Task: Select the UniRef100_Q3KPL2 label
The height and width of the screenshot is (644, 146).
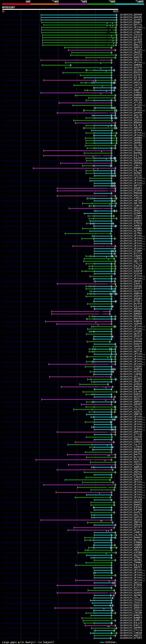Action: pyautogui.click(x=131, y=284)
